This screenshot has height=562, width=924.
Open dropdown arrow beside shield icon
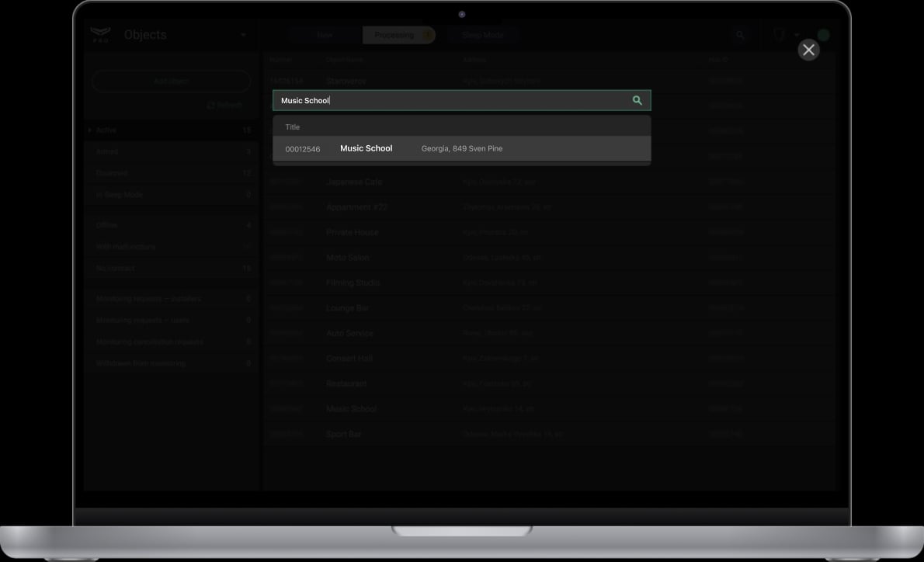pyautogui.click(x=797, y=36)
